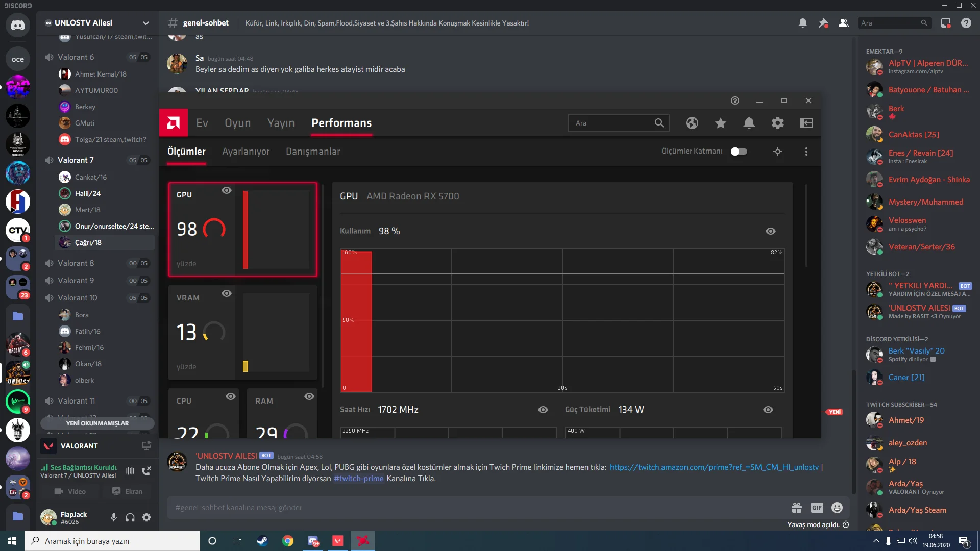
Task: Open the AMD web browser globe icon
Action: pos(692,123)
